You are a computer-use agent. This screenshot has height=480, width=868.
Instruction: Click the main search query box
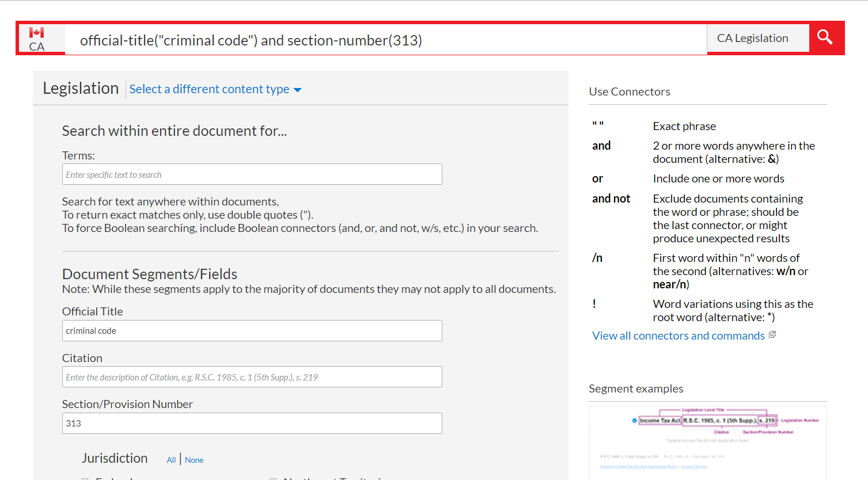tap(385, 40)
